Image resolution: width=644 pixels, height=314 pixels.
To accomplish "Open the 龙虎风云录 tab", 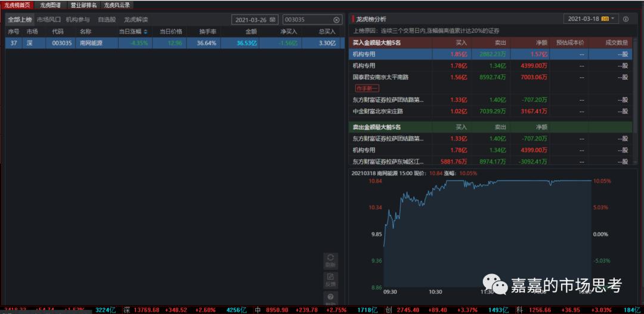I will [x=117, y=5].
